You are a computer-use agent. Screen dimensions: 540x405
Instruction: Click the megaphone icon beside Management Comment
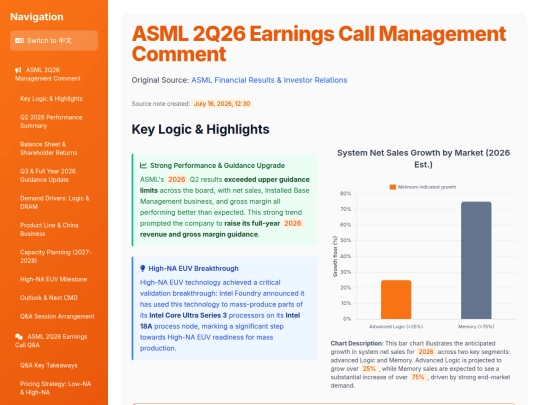[x=18, y=70]
